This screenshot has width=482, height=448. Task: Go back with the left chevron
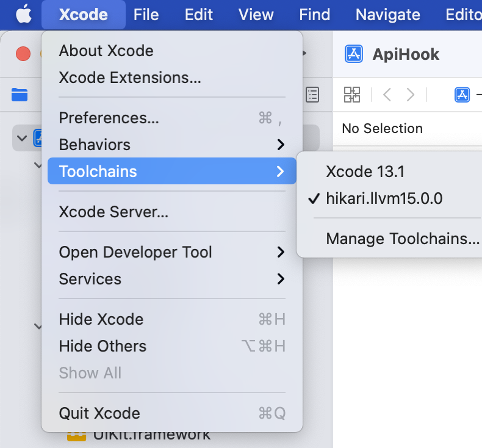click(x=387, y=95)
